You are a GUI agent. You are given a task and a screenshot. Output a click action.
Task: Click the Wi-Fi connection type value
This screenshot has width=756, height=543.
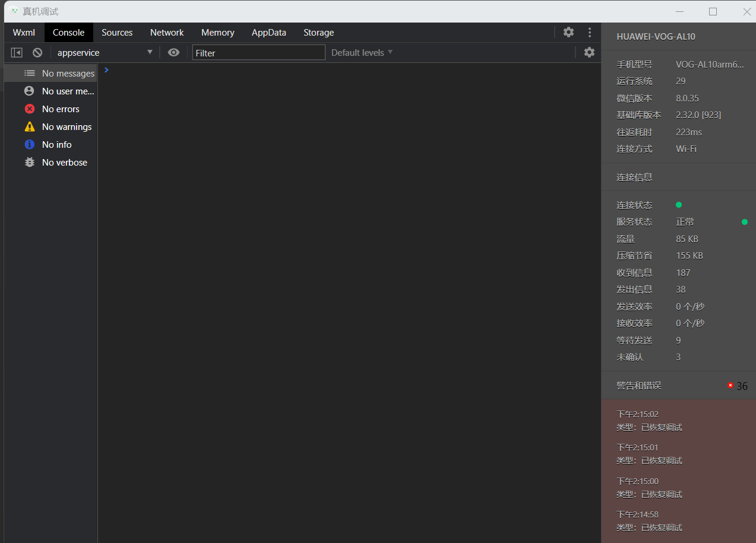point(686,149)
